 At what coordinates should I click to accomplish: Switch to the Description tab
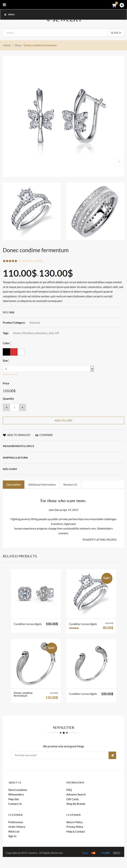(x=13, y=485)
